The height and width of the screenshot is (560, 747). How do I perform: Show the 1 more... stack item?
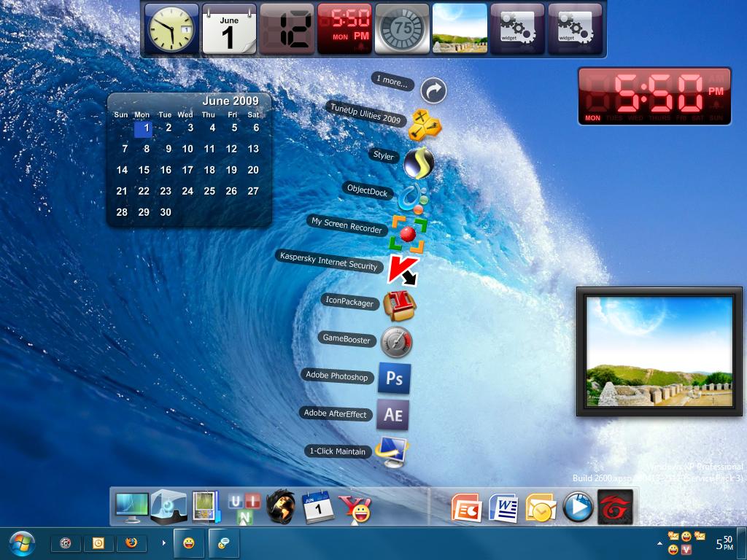[392, 80]
